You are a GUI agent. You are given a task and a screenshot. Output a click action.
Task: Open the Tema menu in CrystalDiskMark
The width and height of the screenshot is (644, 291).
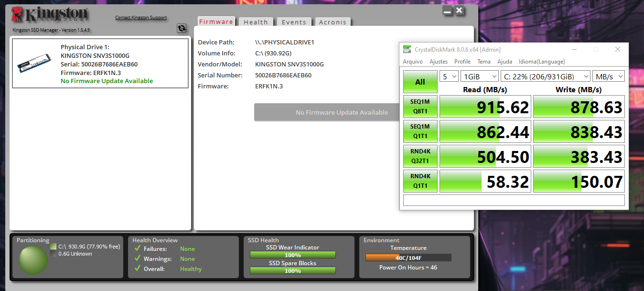pyautogui.click(x=484, y=62)
